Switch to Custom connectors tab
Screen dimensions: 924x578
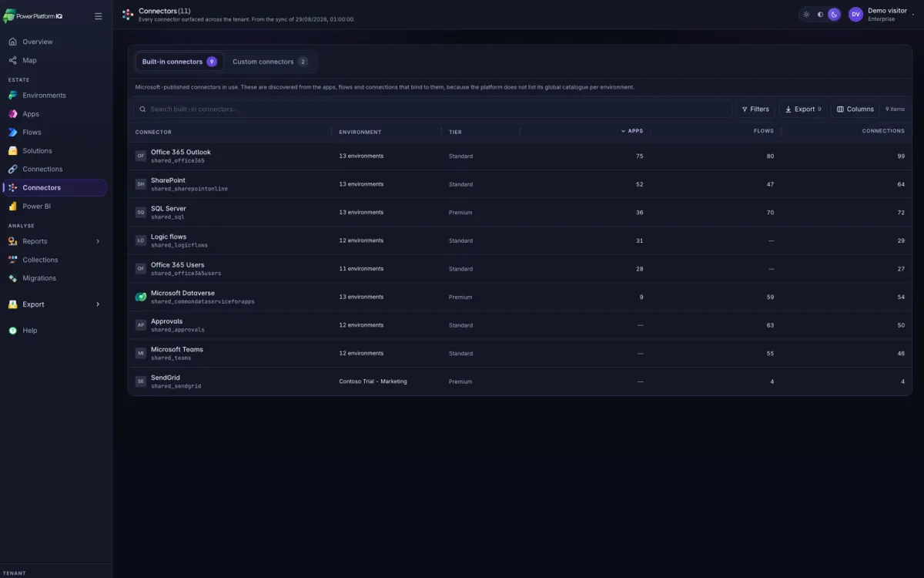pyautogui.click(x=270, y=62)
